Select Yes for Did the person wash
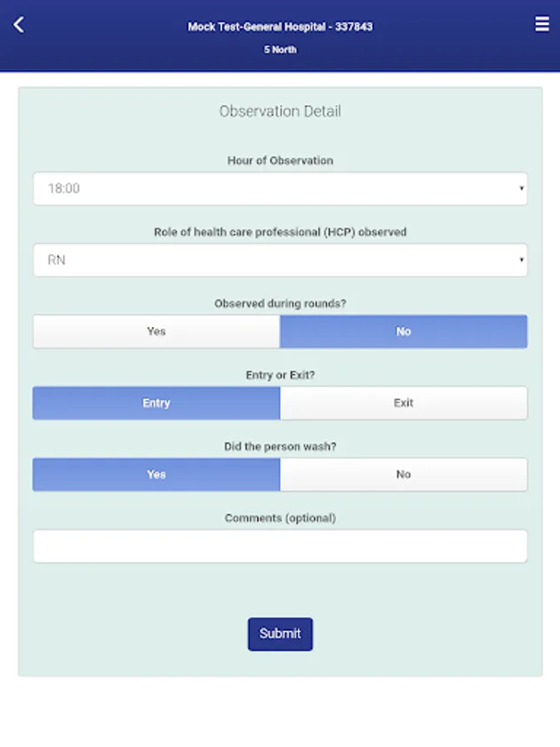This screenshot has width=560, height=747. [156, 474]
